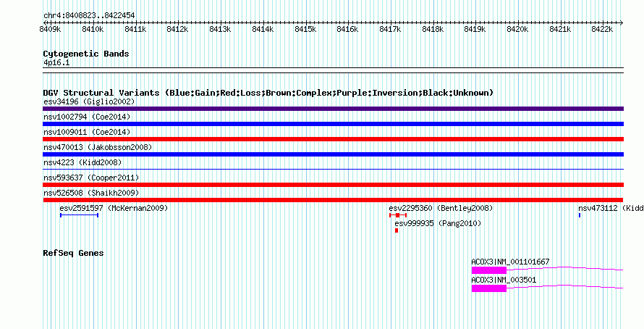Click the nsv470013 (Jakobsson2008) gain bar
The height and width of the screenshot is (329, 644).
pyautogui.click(x=333, y=154)
